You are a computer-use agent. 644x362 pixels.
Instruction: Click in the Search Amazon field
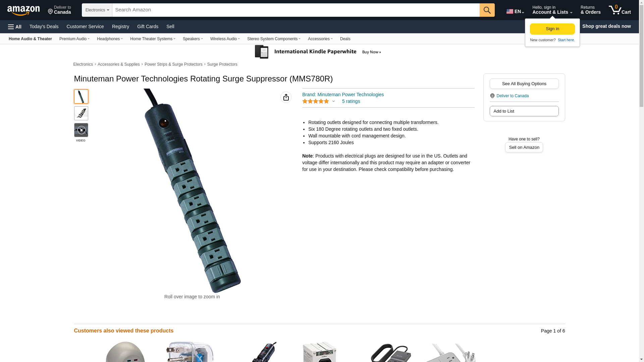(x=296, y=10)
